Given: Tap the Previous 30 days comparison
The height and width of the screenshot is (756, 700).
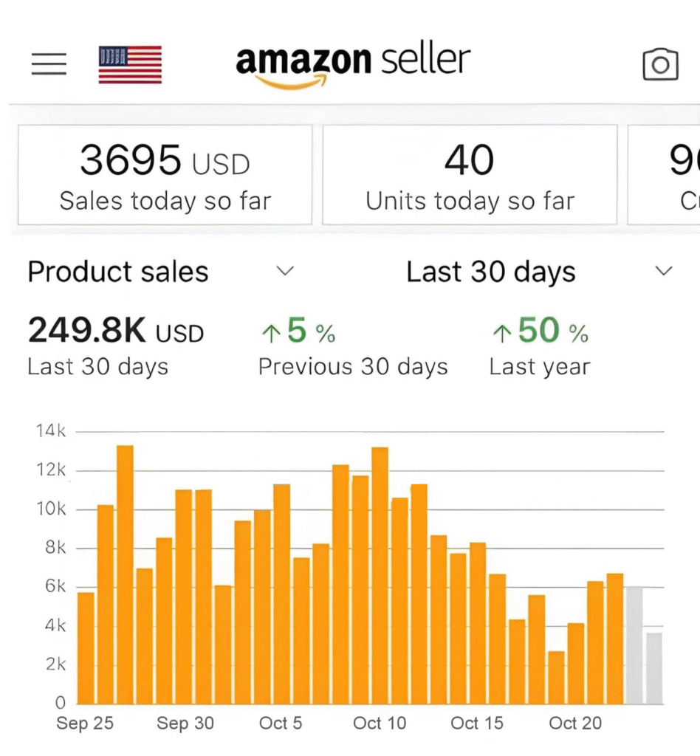Looking at the screenshot, I should [353, 367].
